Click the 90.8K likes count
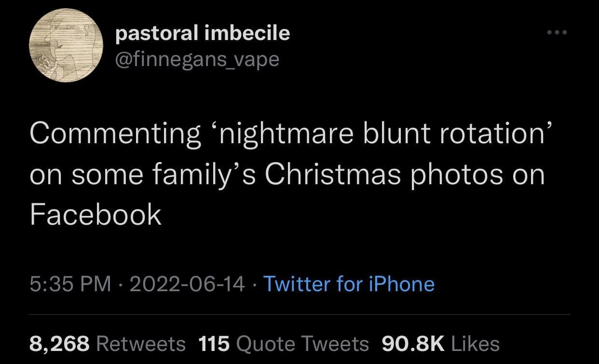Viewport: 599px width, 364px height. [x=412, y=344]
